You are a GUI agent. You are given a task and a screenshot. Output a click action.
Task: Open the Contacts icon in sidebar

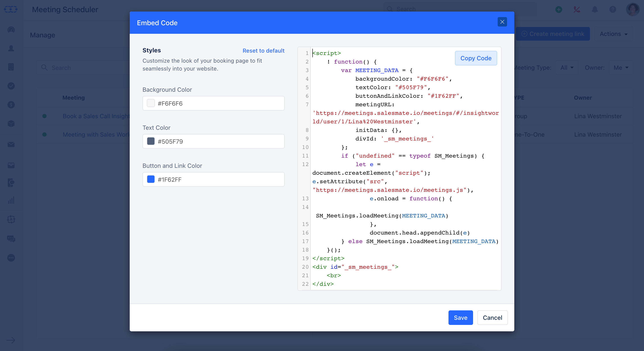click(11, 48)
